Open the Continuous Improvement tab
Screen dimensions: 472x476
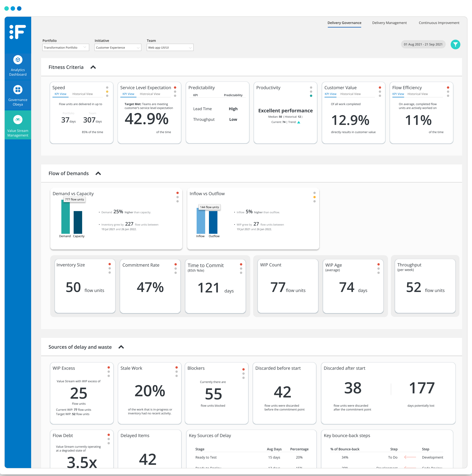coord(439,23)
